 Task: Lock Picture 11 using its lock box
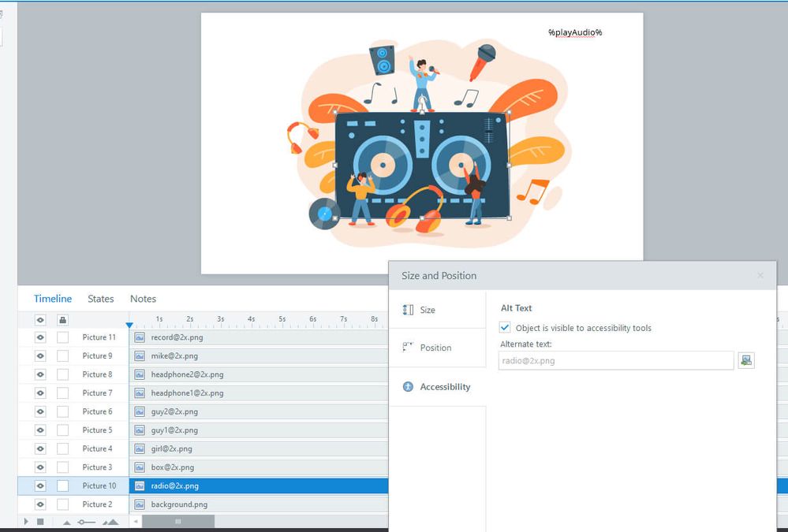(x=62, y=337)
